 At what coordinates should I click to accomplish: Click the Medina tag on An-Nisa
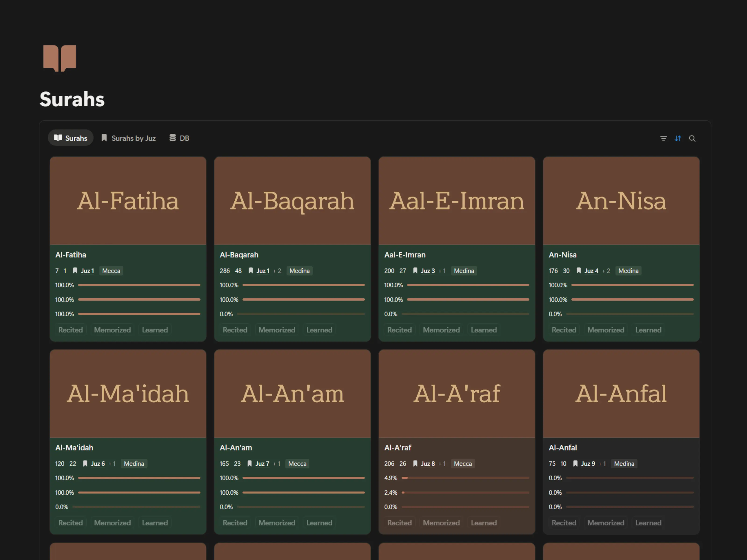tap(628, 271)
